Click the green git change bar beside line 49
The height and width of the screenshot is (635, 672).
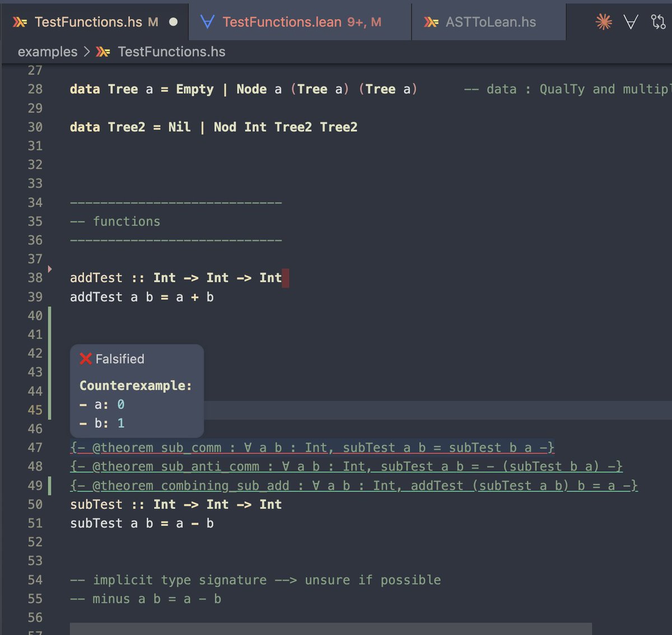pyautogui.click(x=50, y=485)
